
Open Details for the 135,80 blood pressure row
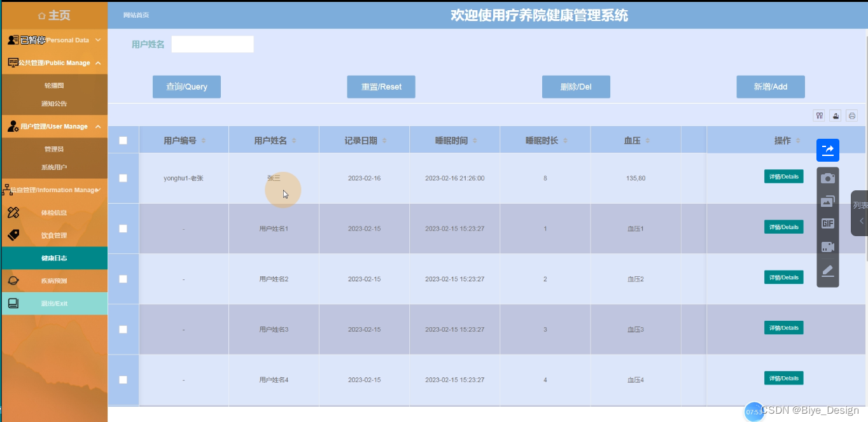click(783, 176)
